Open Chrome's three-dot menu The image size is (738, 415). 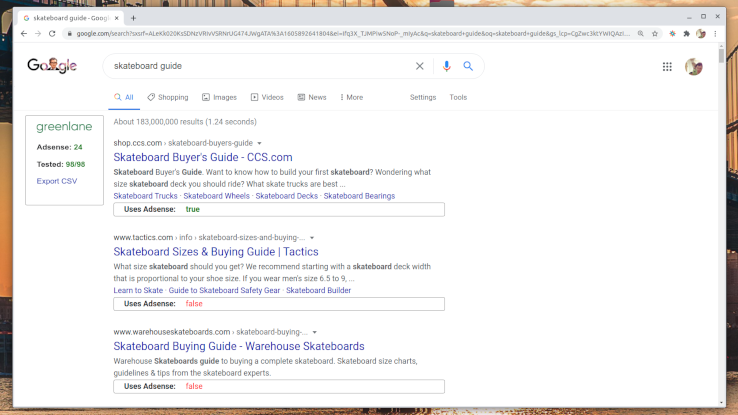[x=715, y=33]
